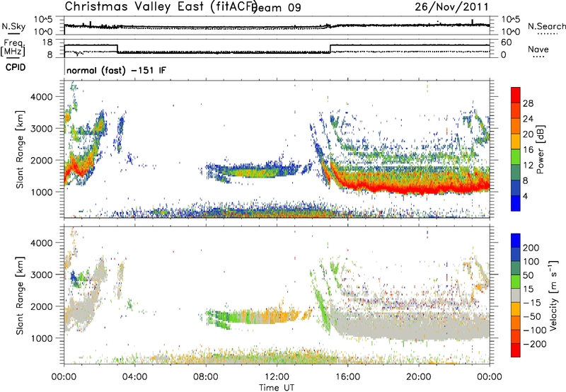Click the 12 label on the power colorbar
The image size is (566, 392).
pyautogui.click(x=528, y=166)
